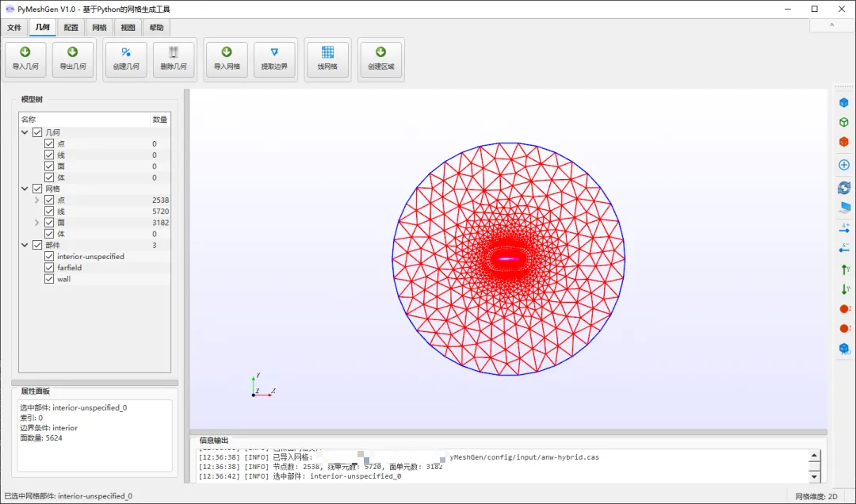Click the 部件 count value 3
856x504 pixels.
click(155, 245)
